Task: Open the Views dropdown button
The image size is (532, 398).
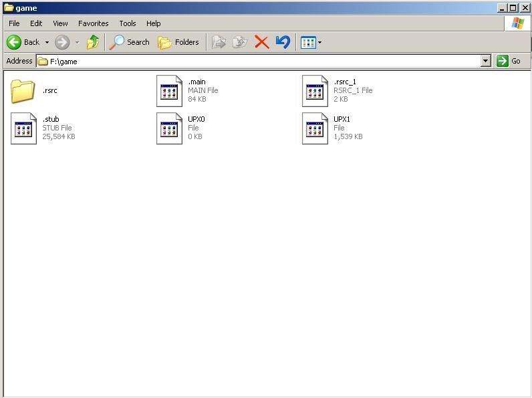Action: tap(311, 42)
